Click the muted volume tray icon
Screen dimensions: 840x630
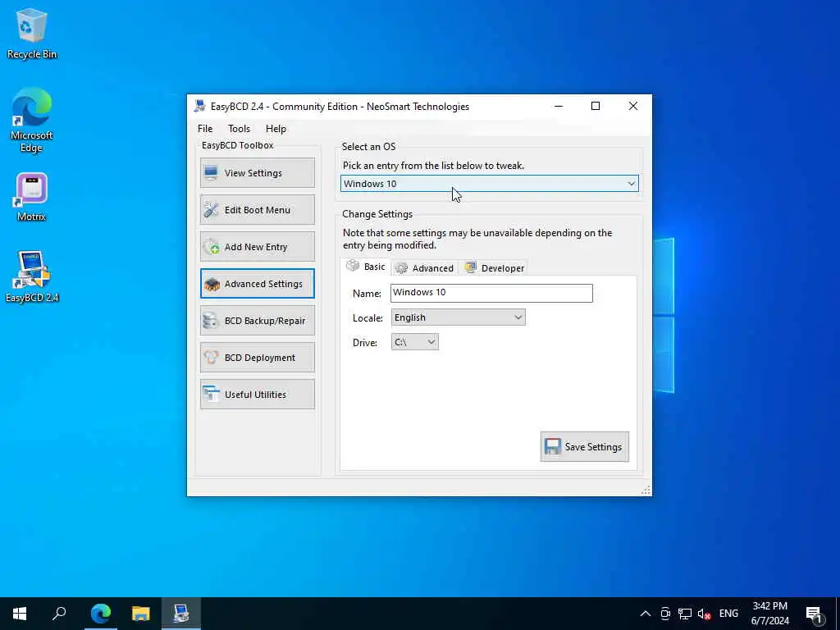coord(704,614)
